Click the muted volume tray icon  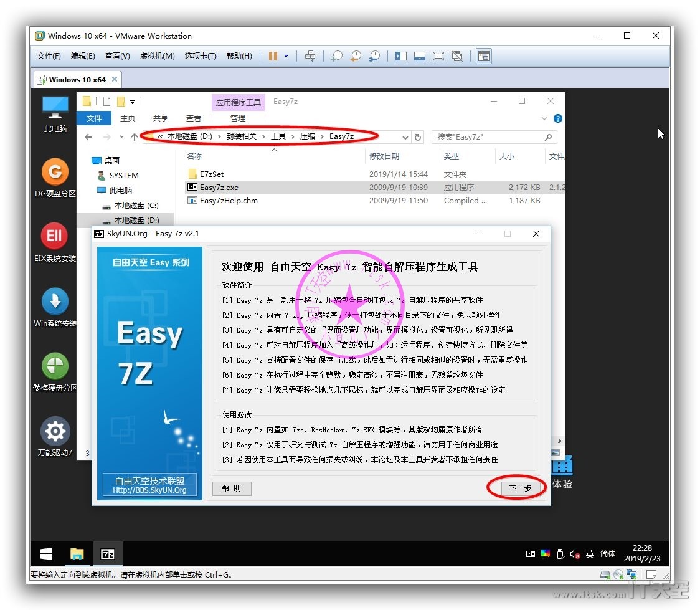click(575, 554)
